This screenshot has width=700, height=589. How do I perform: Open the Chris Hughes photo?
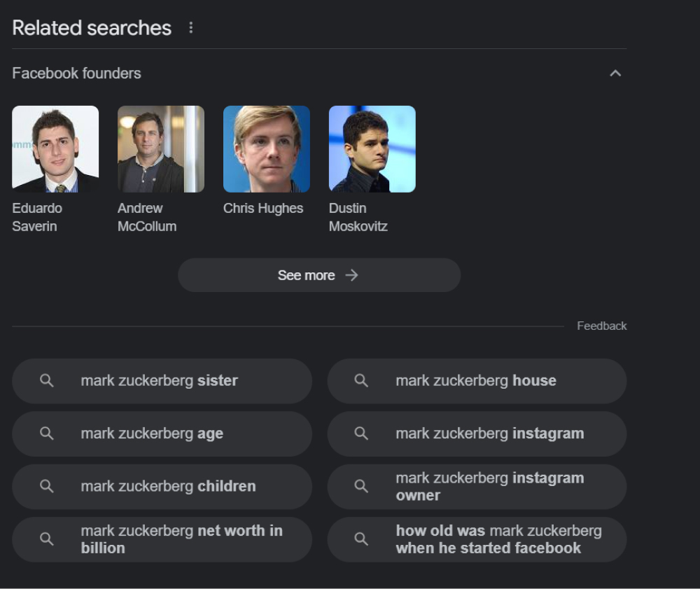pyautogui.click(x=267, y=148)
